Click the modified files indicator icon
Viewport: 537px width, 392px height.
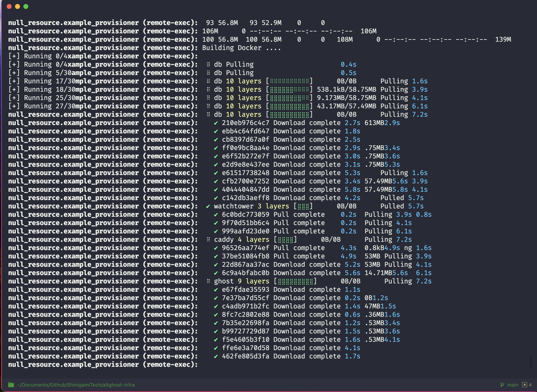(x=525, y=385)
